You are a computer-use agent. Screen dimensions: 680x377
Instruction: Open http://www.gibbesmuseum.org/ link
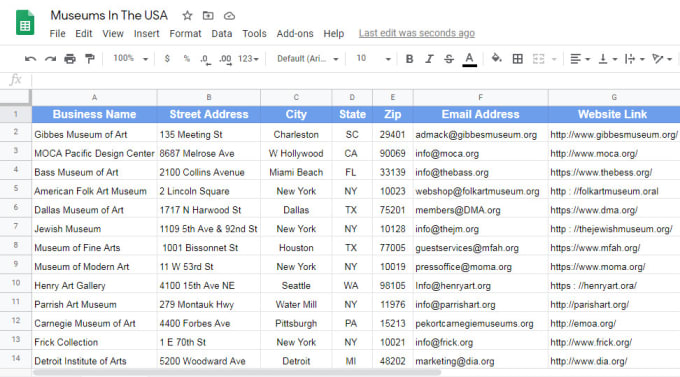point(614,135)
